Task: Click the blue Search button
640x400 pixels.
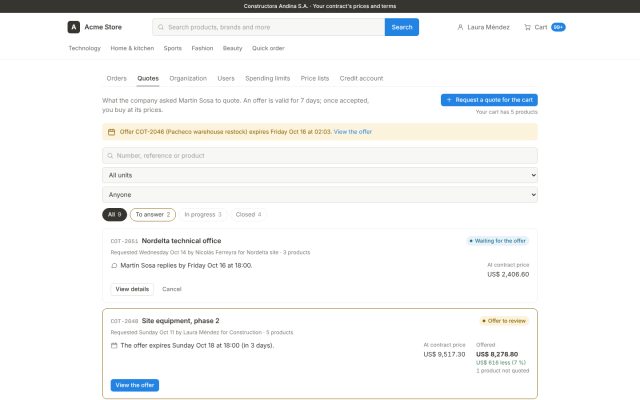Action: [x=402, y=27]
